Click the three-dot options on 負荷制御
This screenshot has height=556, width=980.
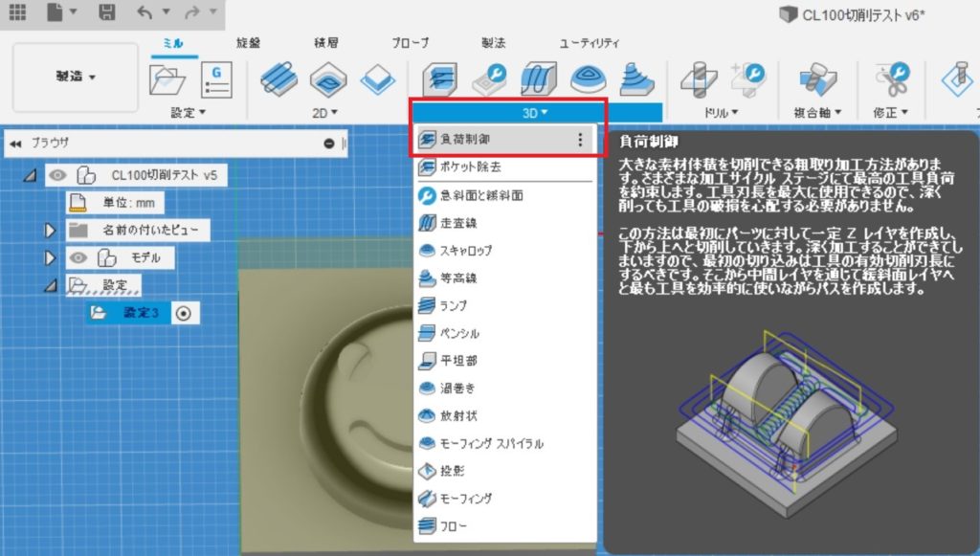coord(580,140)
